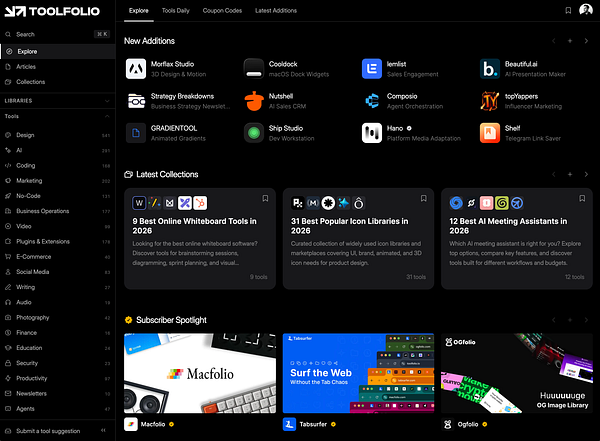Open the Cooldock app icon
Viewport: 600px width, 441px height.
[254, 69]
